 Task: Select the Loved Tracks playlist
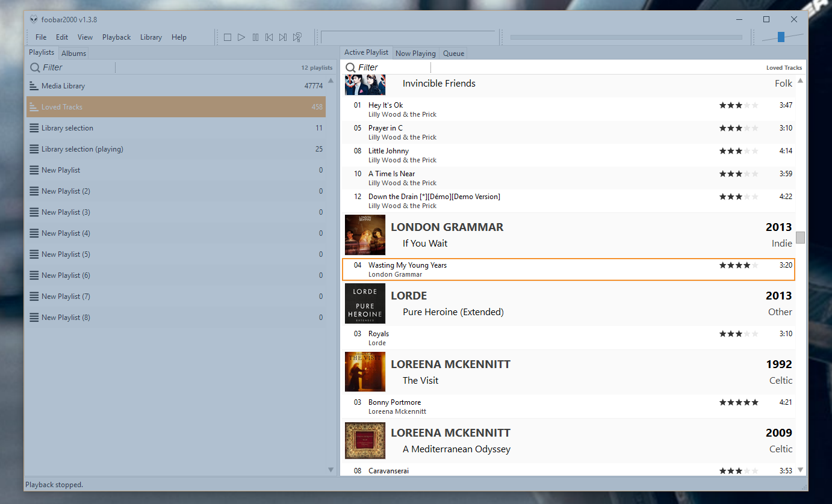coord(176,107)
